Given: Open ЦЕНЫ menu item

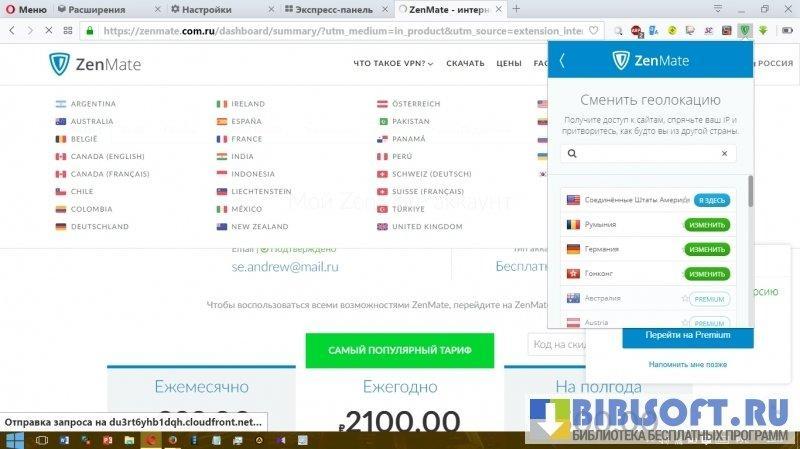Looking at the screenshot, I should [x=509, y=63].
